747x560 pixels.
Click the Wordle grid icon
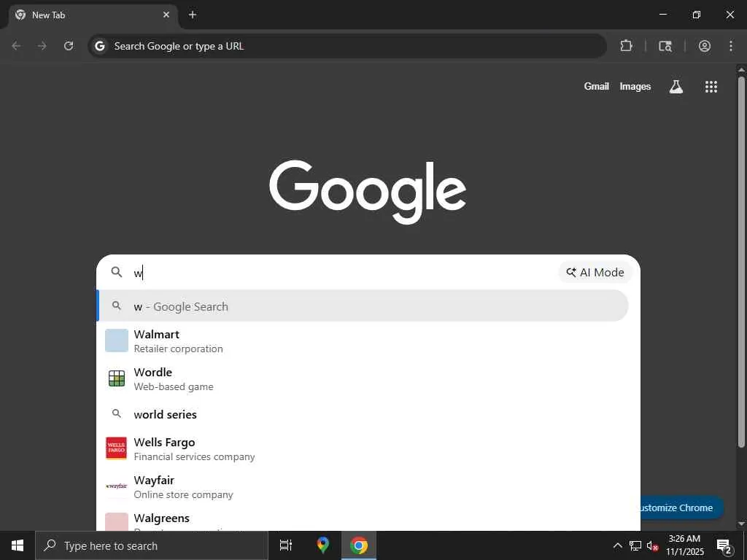click(x=117, y=378)
